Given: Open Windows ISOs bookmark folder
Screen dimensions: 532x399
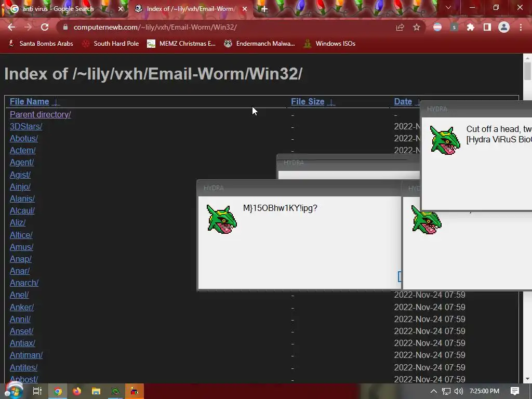Looking at the screenshot, I should coord(329,44).
